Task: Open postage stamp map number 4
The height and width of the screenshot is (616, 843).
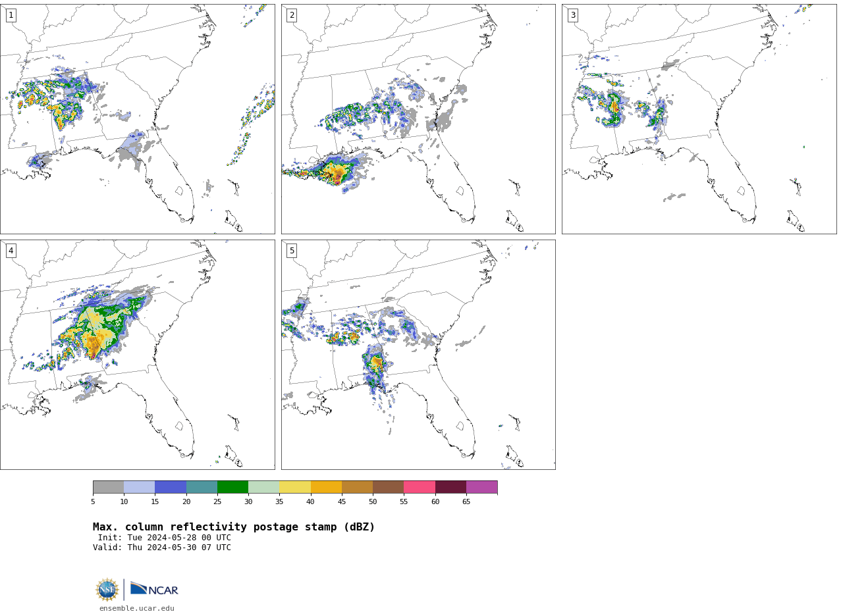Action: [137, 355]
